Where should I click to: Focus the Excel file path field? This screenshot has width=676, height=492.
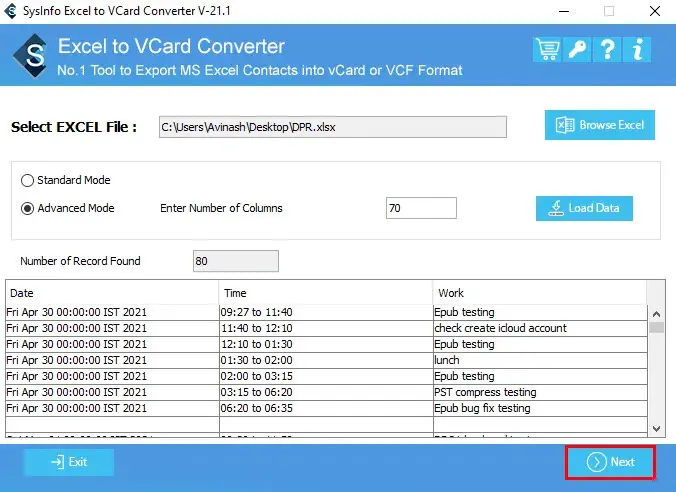pyautogui.click(x=333, y=127)
